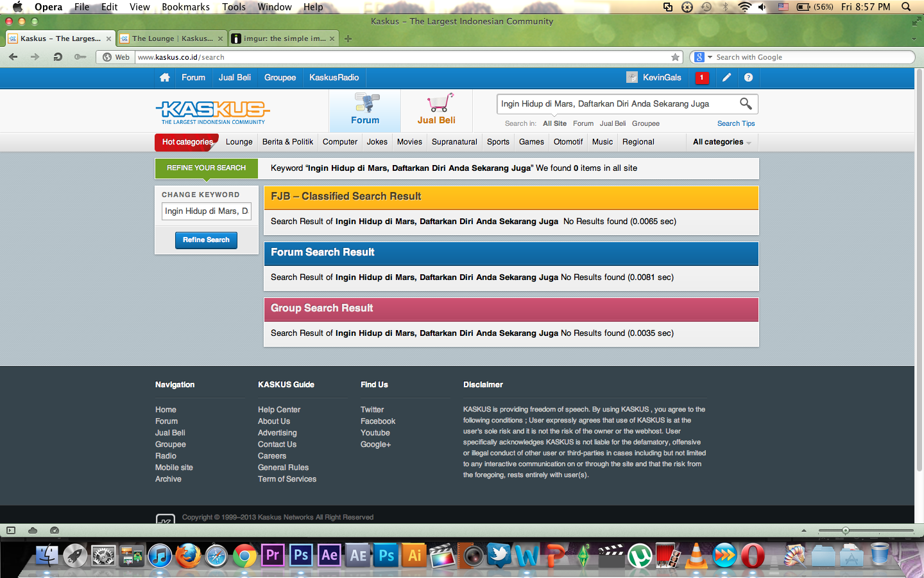Open Search Tips link
The width and height of the screenshot is (924, 578).
(x=736, y=123)
